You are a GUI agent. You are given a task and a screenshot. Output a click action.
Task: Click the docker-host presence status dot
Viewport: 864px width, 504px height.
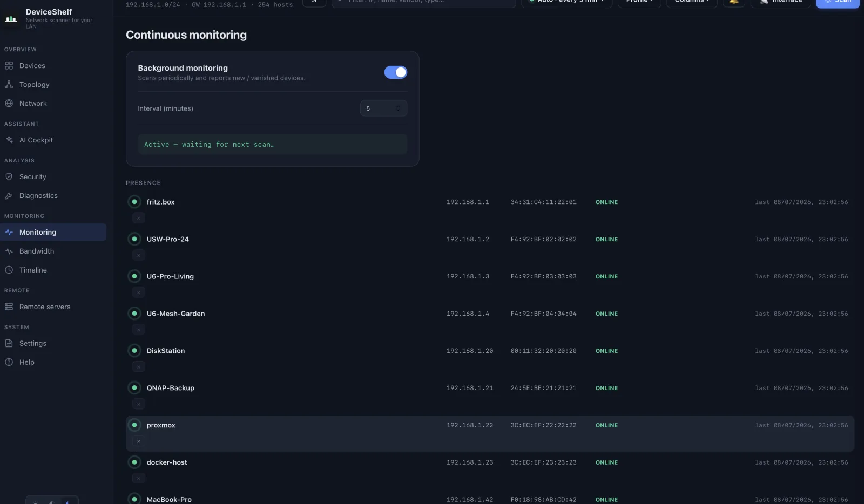pos(134,462)
